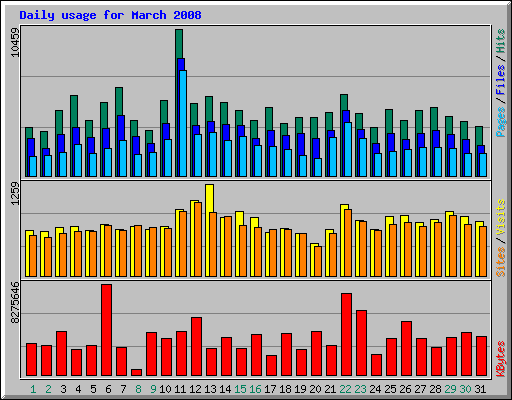Select the orange sites bar for day 20
The image size is (512, 400).
(x=318, y=261)
